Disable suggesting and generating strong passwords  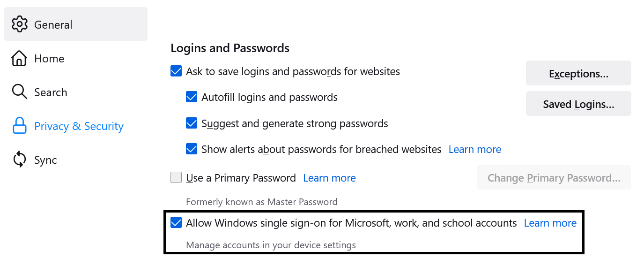click(192, 123)
